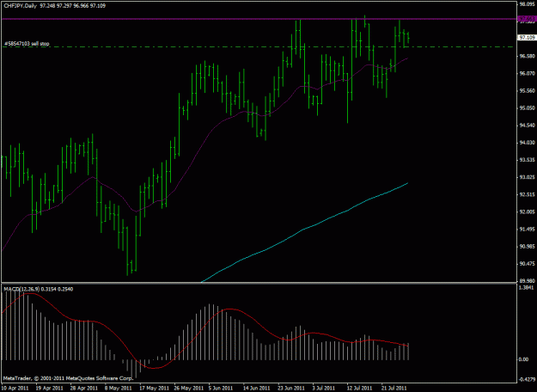Click the 95.560 price axis label
The height and width of the screenshot is (392, 537).
coord(527,90)
